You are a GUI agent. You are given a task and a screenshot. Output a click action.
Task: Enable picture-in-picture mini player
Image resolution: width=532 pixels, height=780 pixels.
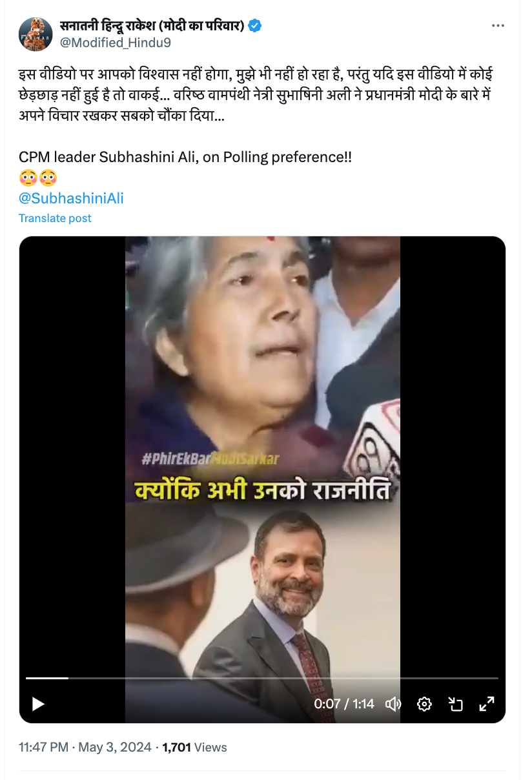[456, 704]
